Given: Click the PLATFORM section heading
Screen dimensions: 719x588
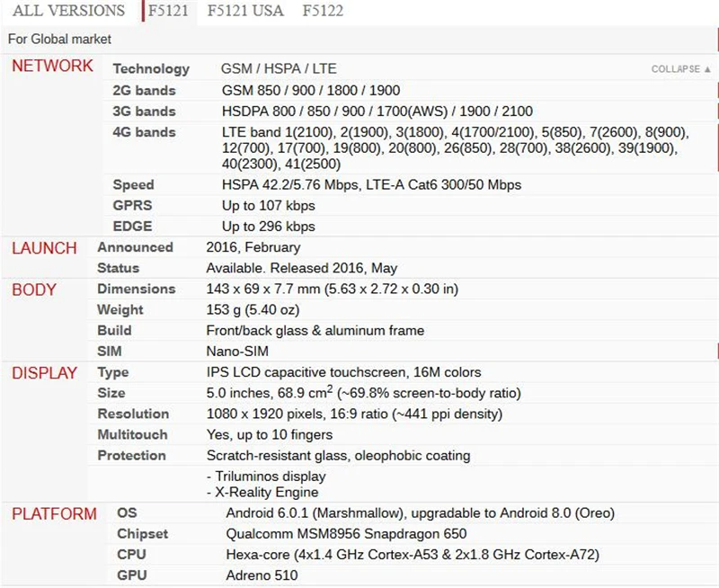Looking at the screenshot, I should (54, 513).
